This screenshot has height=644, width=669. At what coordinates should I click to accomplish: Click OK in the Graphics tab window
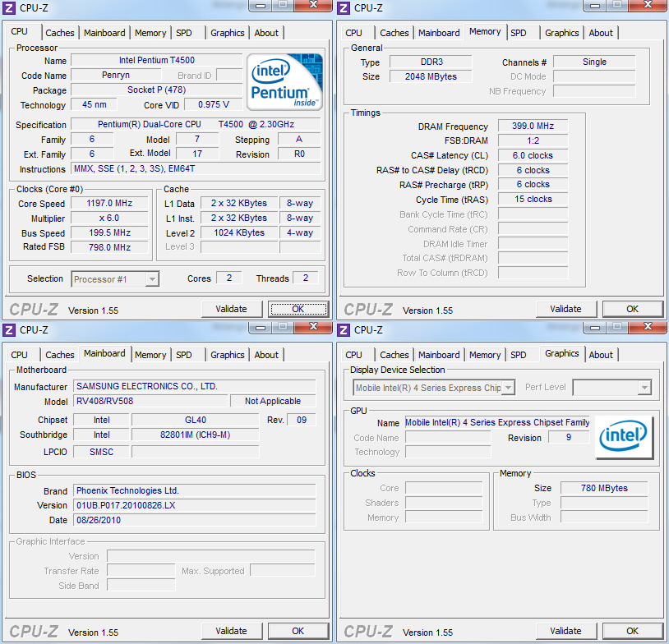tap(632, 631)
